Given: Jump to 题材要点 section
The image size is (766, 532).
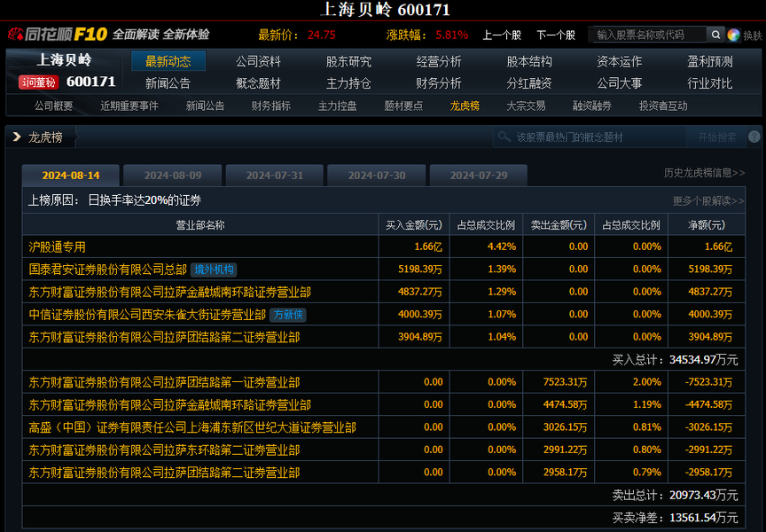Looking at the screenshot, I should (403, 106).
